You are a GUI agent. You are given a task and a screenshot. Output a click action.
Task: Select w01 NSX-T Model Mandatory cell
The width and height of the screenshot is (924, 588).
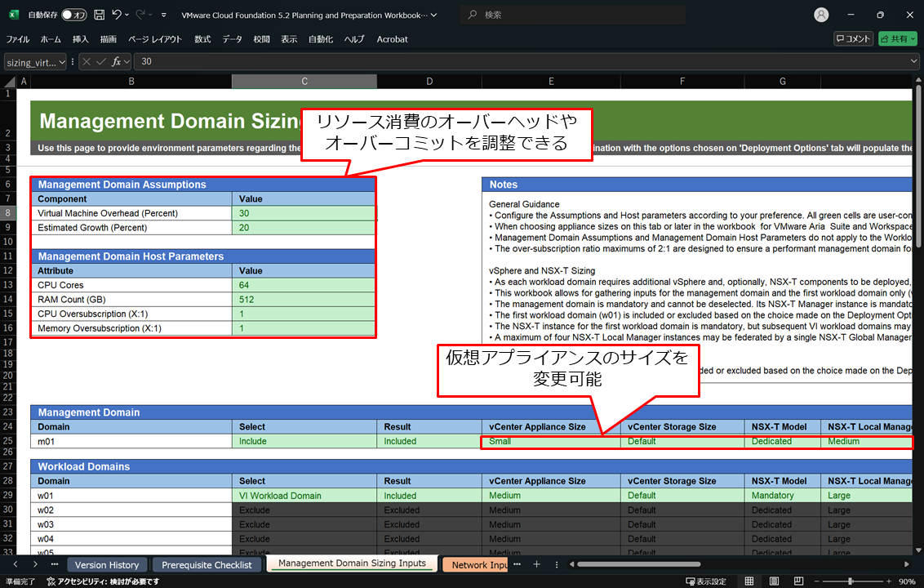782,496
